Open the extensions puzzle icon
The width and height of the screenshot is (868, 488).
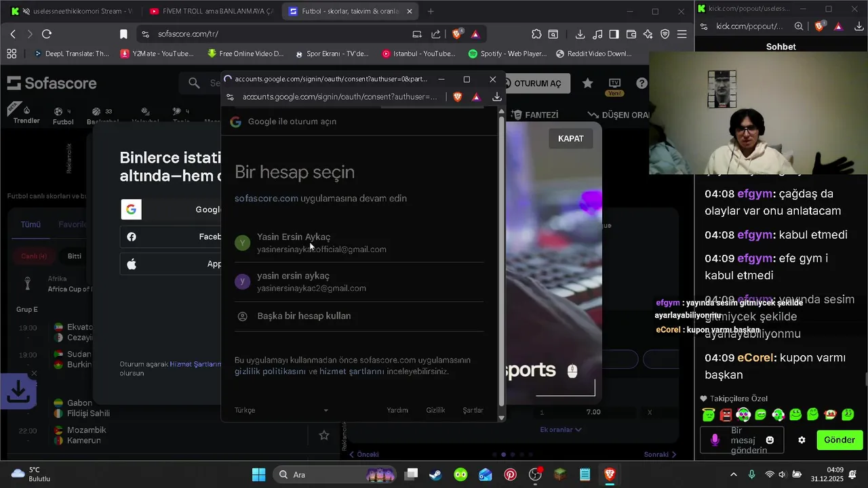pos(536,34)
